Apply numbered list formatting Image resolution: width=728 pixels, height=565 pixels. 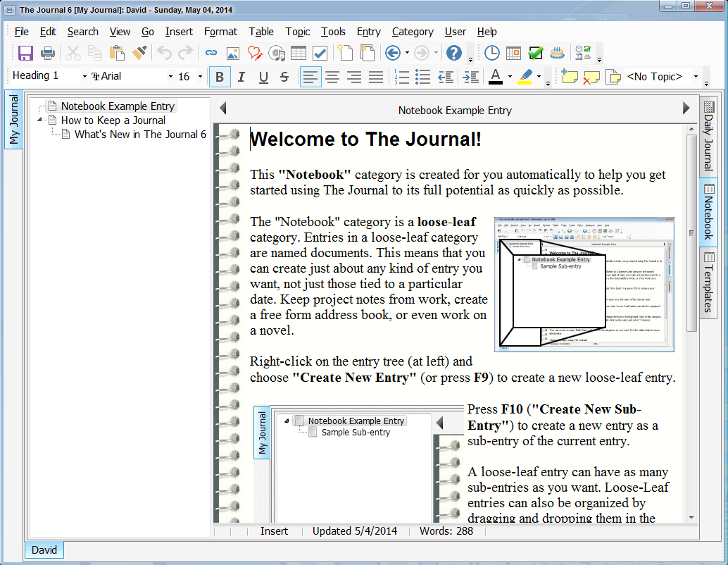pyautogui.click(x=401, y=77)
